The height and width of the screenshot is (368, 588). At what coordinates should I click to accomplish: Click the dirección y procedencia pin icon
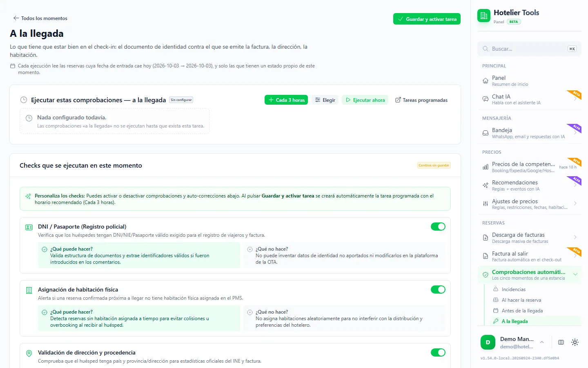point(29,353)
